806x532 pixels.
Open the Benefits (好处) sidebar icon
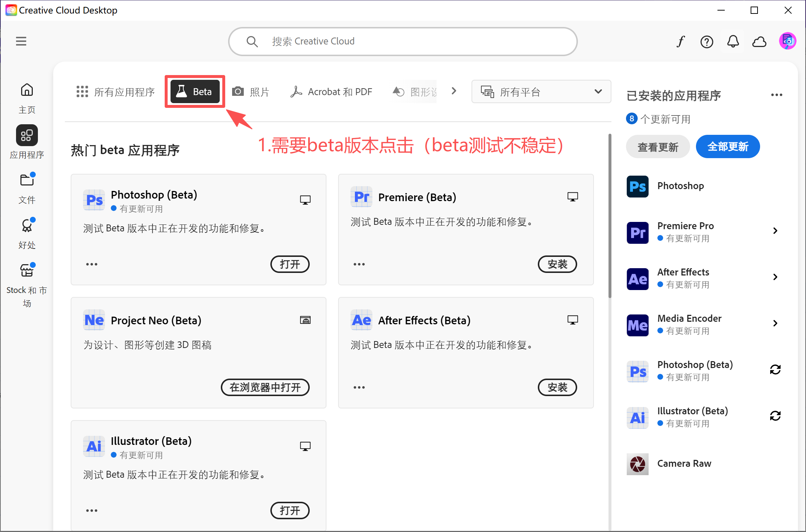27,225
